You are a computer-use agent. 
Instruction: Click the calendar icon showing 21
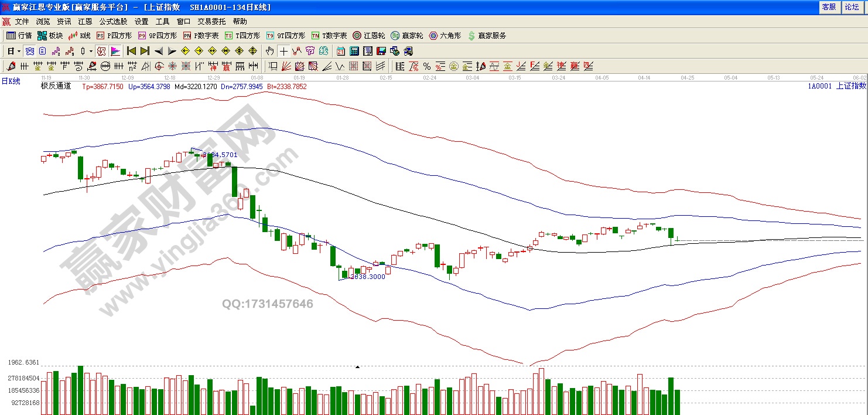point(341,51)
